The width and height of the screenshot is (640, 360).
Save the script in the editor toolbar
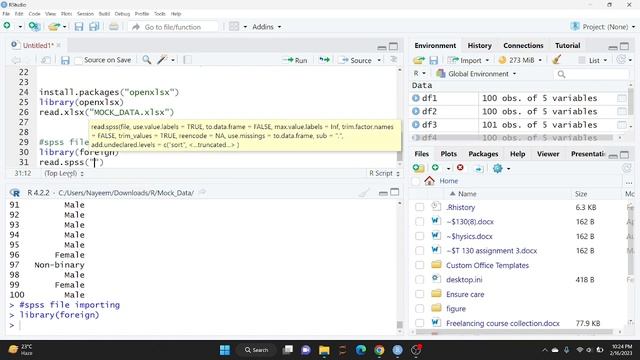65,60
